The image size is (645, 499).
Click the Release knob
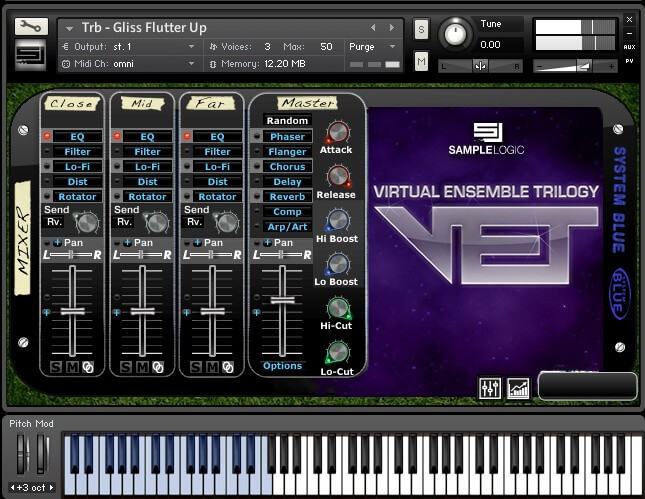[x=339, y=176]
